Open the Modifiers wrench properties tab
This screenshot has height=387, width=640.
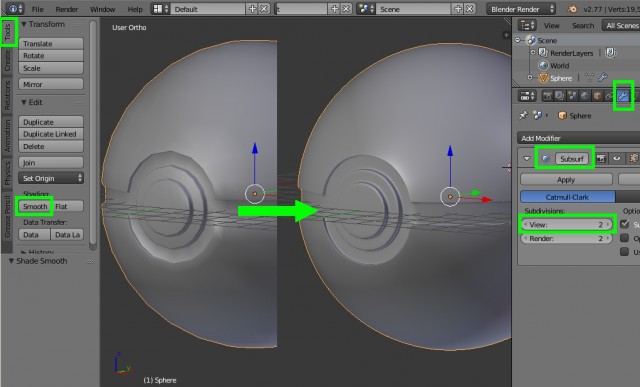(623, 96)
